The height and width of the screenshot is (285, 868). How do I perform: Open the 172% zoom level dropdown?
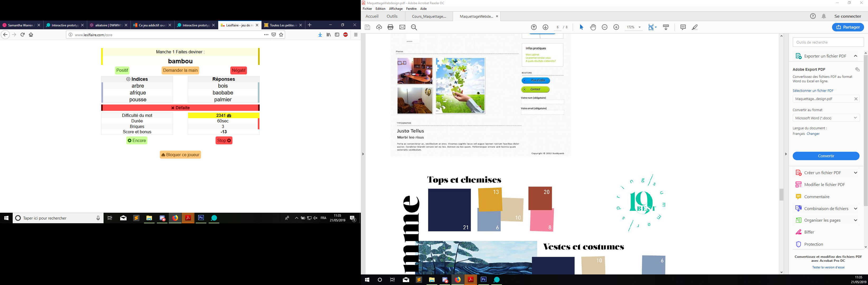pos(639,27)
